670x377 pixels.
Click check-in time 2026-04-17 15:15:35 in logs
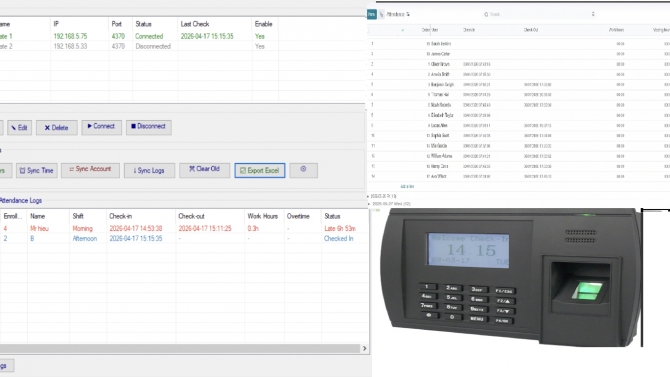pos(136,239)
